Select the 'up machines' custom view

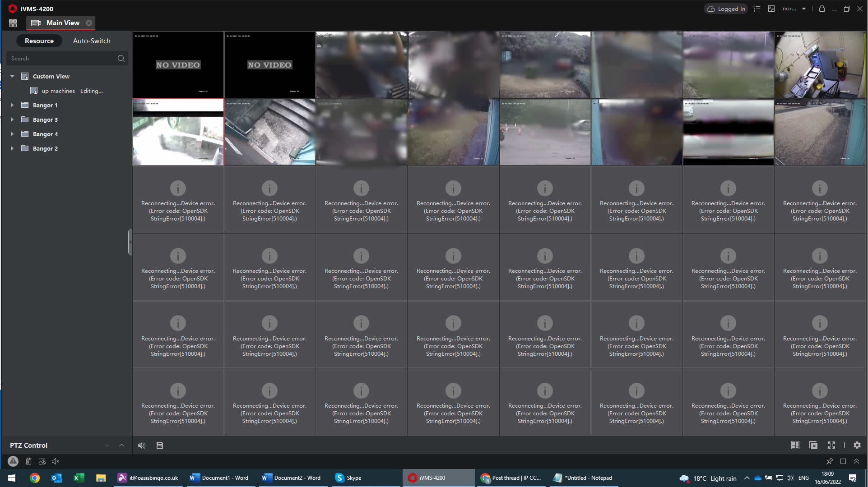coord(58,91)
